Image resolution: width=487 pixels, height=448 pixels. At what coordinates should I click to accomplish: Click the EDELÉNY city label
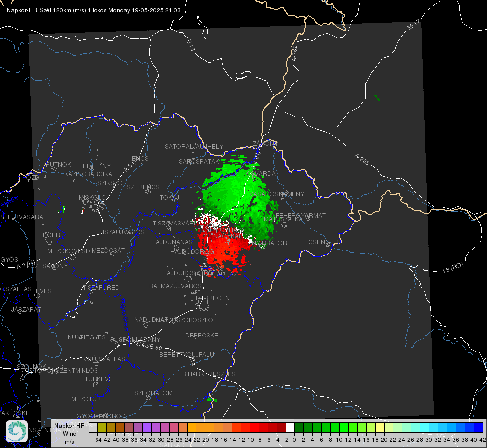[x=97, y=166]
